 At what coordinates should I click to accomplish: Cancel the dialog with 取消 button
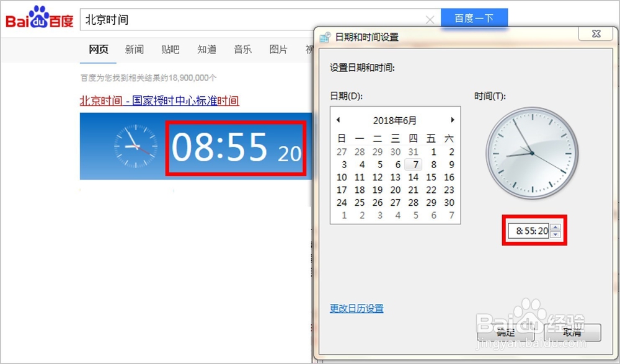coord(572,332)
